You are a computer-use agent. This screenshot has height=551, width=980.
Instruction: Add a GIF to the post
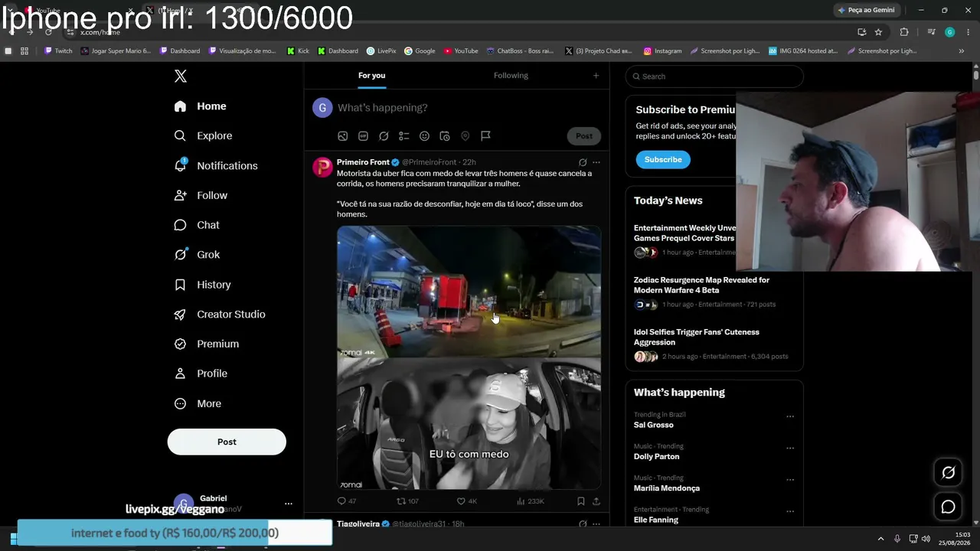pyautogui.click(x=363, y=136)
